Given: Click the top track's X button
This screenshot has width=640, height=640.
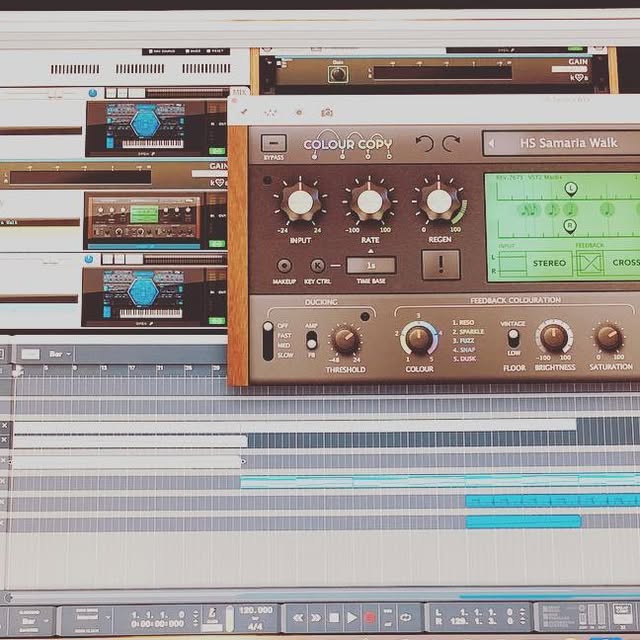Looking at the screenshot, I should click(x=4, y=426).
